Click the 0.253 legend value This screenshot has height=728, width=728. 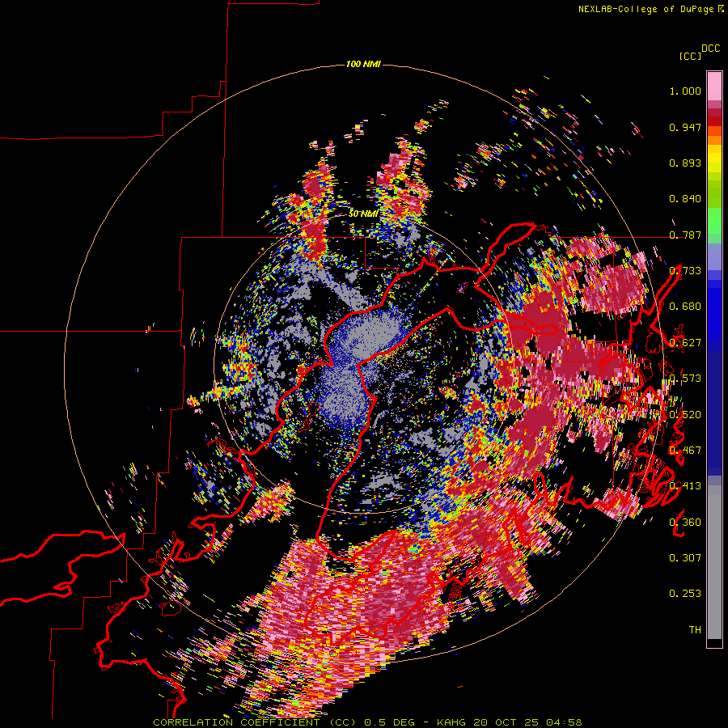coord(685,594)
